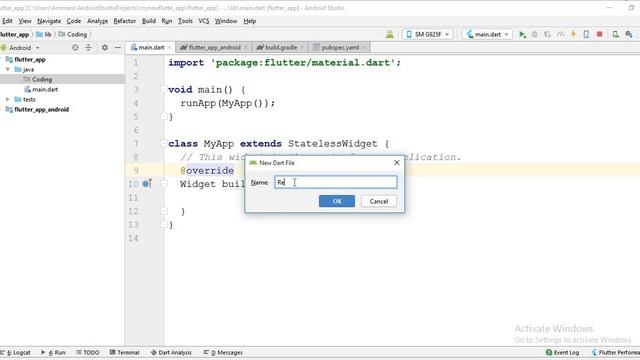Close the New Dart File dialog
The image size is (640, 360).
[396, 162]
